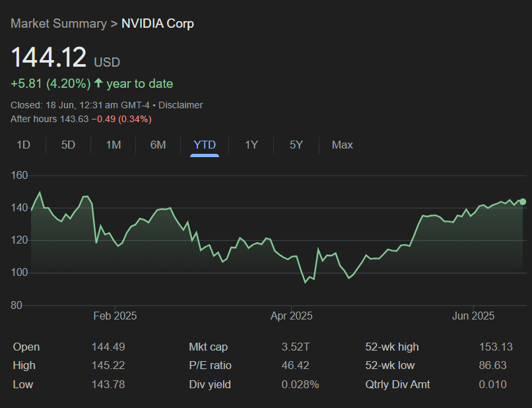The width and height of the screenshot is (532, 408).
Task: Show the 1Y chart range
Action: pyautogui.click(x=251, y=145)
